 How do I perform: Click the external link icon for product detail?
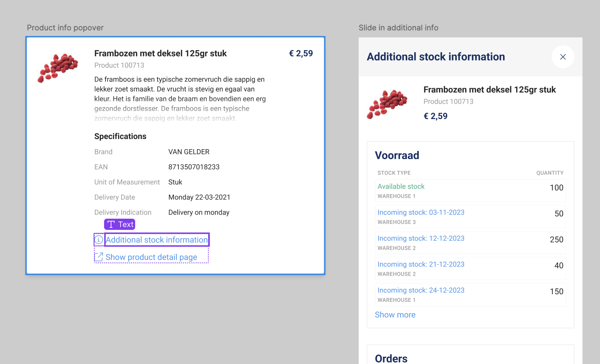[x=99, y=257]
